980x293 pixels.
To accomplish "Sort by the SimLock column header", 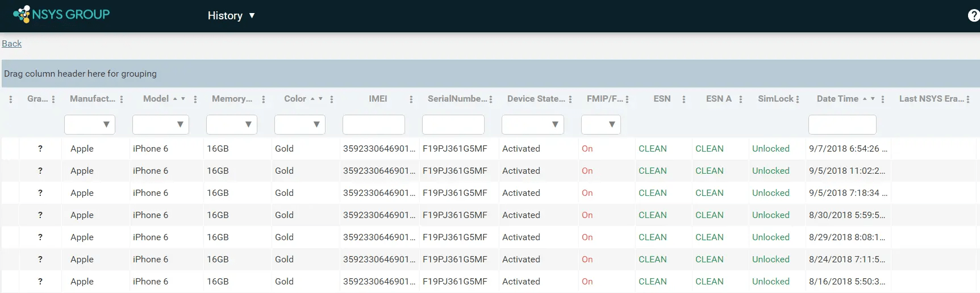I will 775,99.
